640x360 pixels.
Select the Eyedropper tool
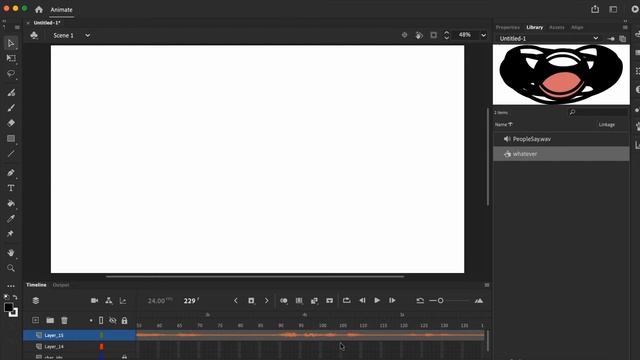[11, 219]
